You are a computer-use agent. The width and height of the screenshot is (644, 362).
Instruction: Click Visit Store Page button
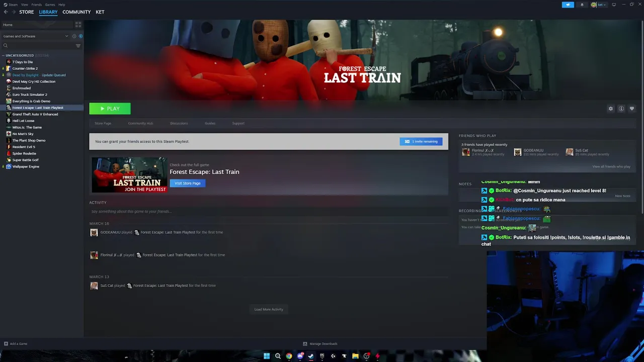point(187,183)
